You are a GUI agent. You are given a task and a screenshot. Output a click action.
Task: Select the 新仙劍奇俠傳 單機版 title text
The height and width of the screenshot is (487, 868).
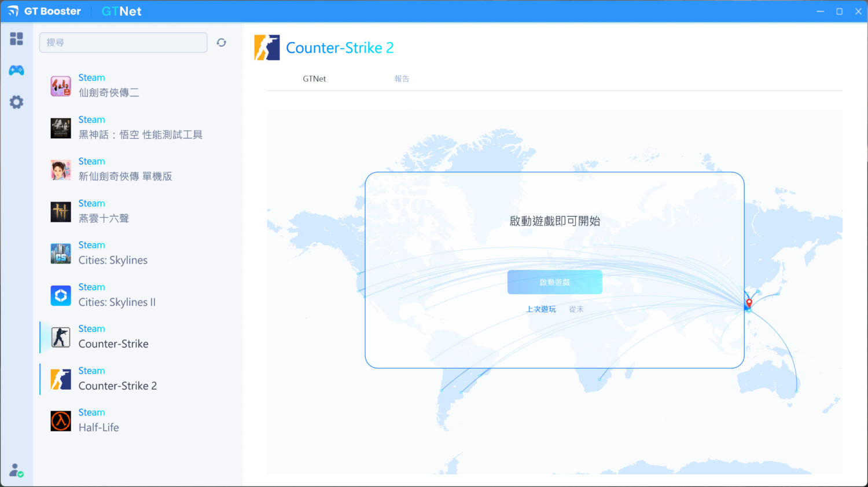(x=126, y=177)
